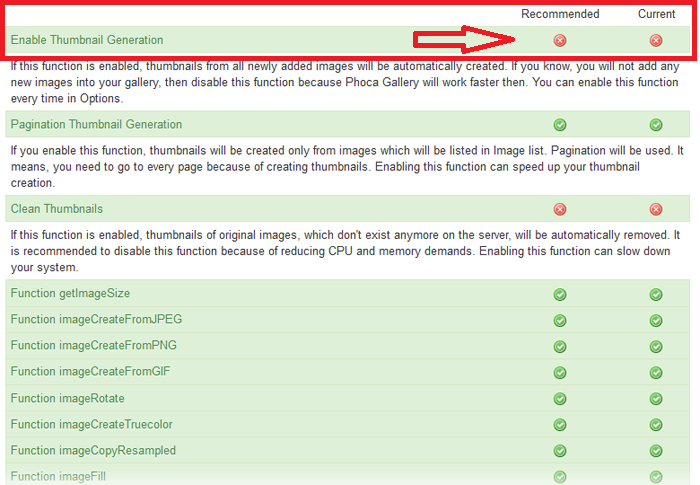Click Recommended check for Function imageCopyResampled
Screen dimensions: 700x485
point(560,451)
